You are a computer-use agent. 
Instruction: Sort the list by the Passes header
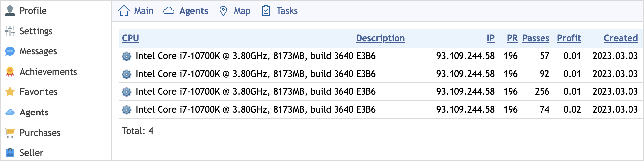536,38
